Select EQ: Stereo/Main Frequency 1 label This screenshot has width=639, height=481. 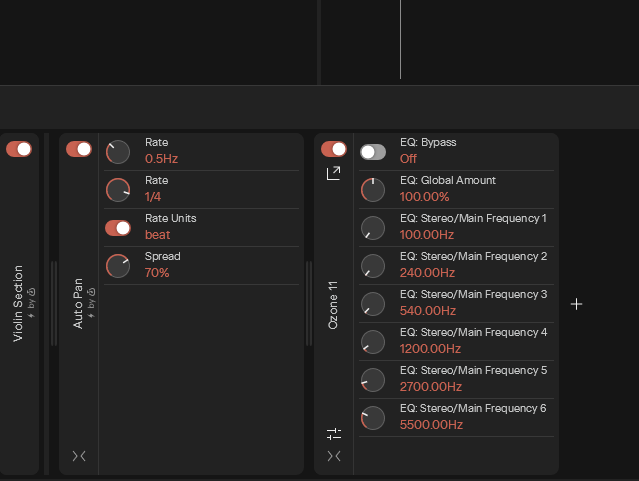tap(473, 218)
